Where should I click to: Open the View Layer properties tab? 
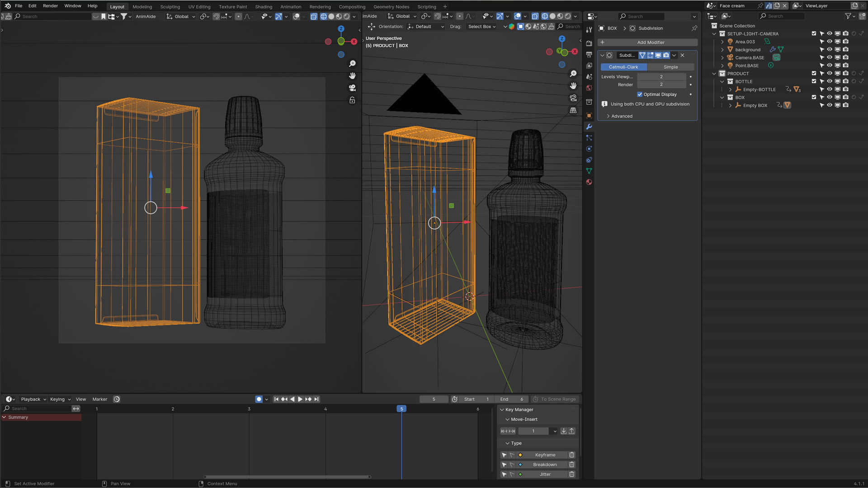[589, 66]
